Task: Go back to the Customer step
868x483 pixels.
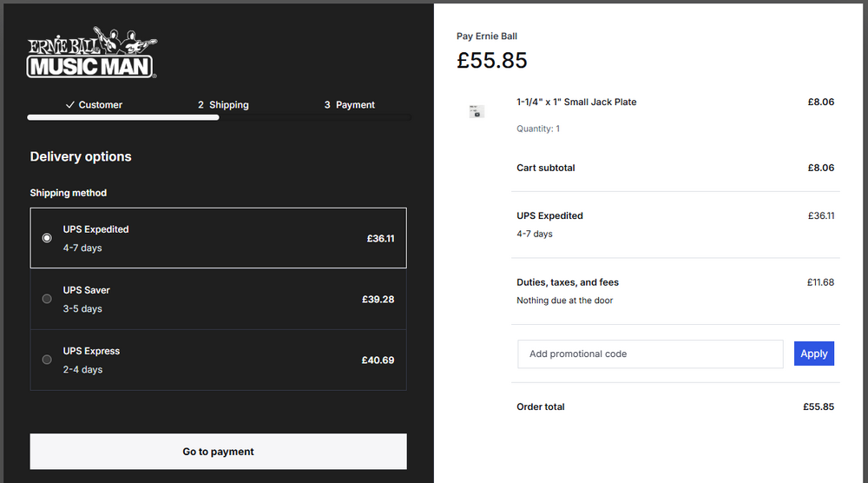Action: pos(100,105)
